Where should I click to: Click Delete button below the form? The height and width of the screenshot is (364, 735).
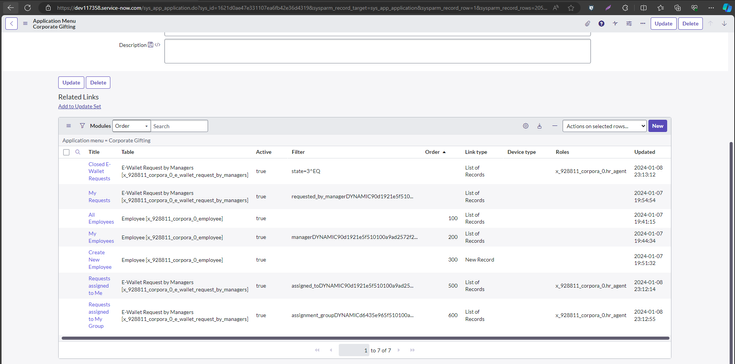click(98, 82)
